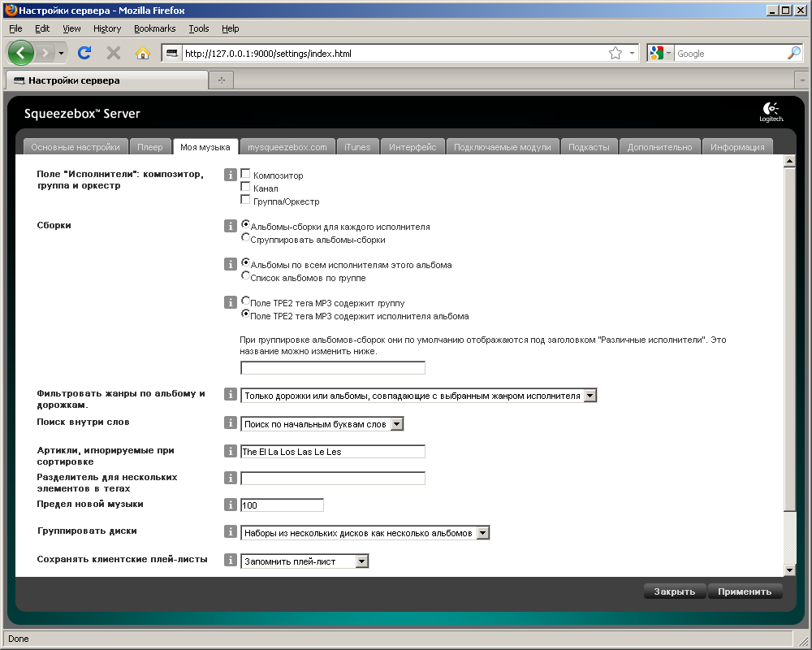
Task: Show info for Предел новой музыки
Action: click(231, 505)
